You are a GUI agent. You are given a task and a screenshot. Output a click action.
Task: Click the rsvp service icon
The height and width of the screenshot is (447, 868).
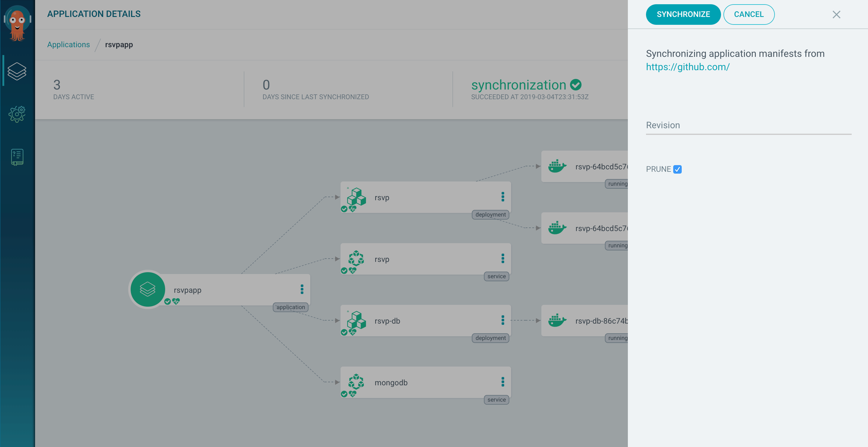click(x=356, y=259)
